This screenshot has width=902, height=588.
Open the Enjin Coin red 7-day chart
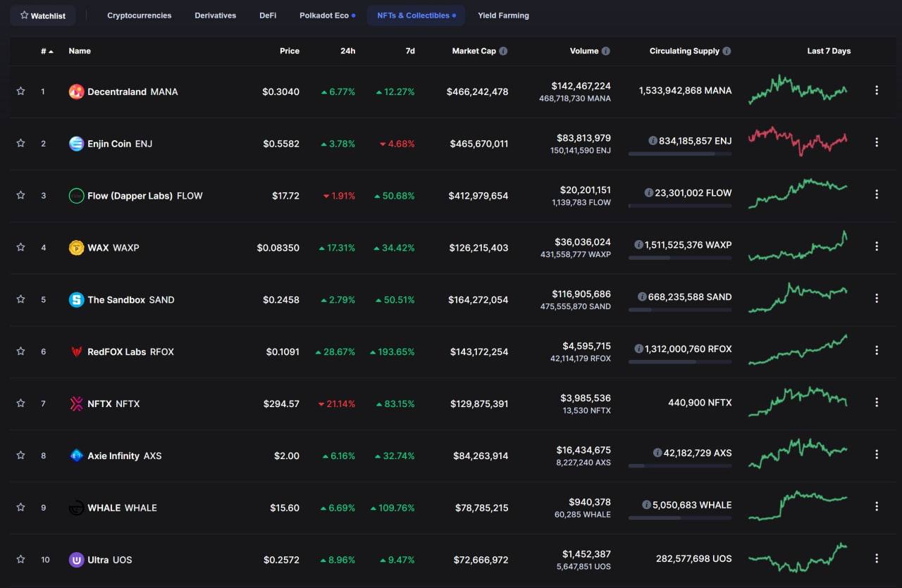coord(798,141)
